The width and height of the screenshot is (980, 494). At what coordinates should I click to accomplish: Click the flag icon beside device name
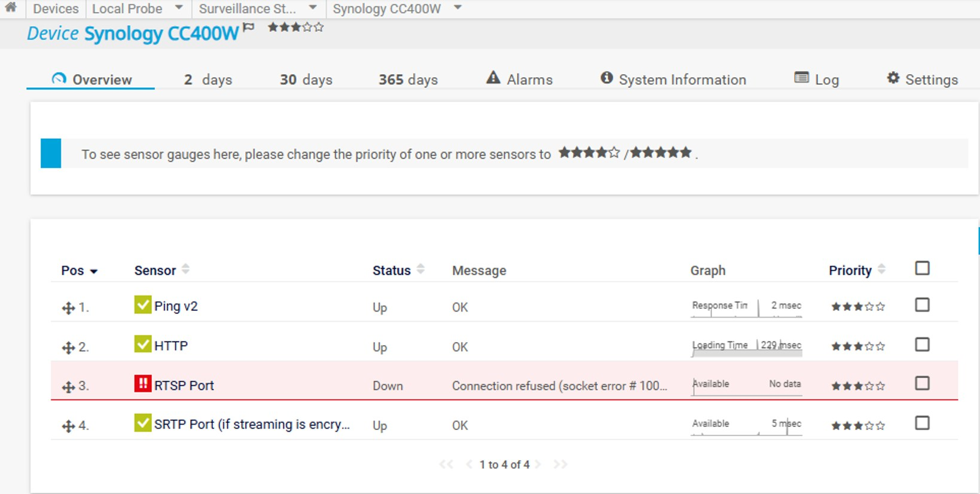[249, 28]
